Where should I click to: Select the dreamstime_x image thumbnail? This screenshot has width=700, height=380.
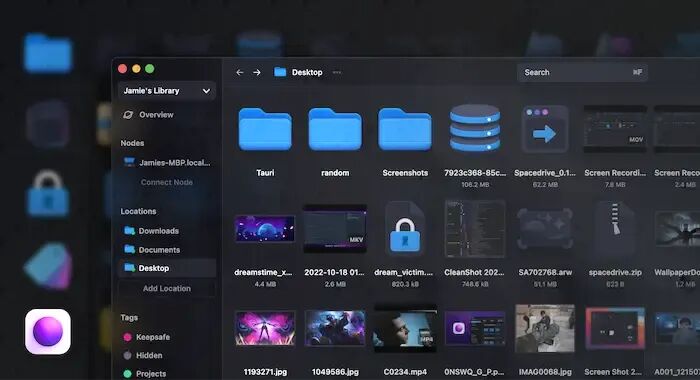point(265,229)
